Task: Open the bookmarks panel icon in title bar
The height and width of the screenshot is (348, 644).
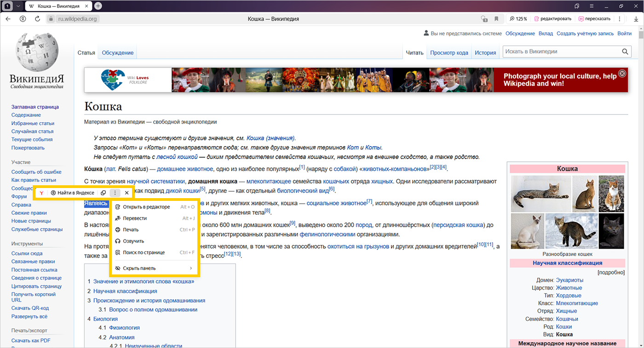Action: (x=577, y=6)
